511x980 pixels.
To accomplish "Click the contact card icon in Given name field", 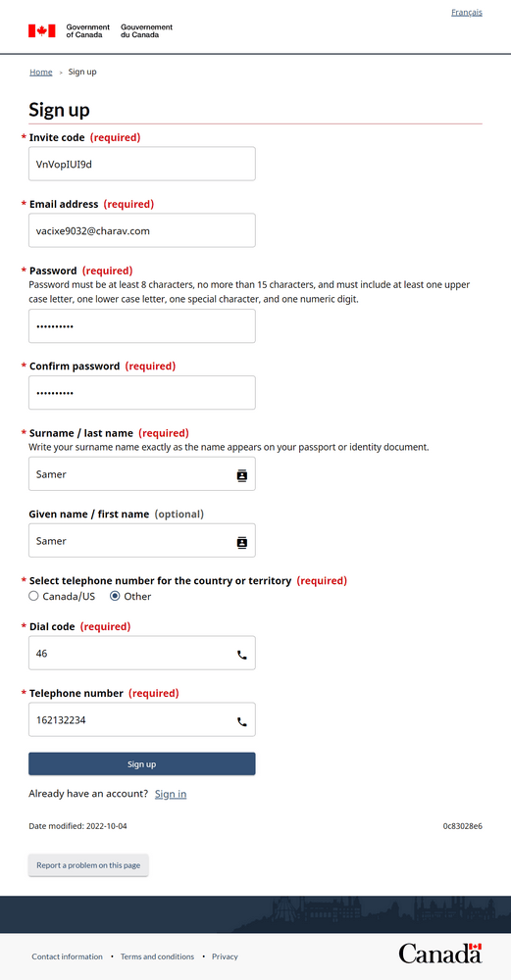I will coord(242,543).
